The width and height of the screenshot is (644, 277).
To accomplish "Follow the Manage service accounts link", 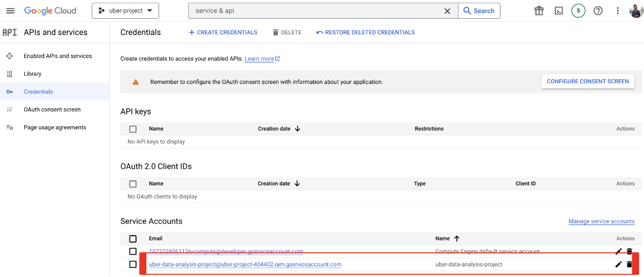I will 602,221.
